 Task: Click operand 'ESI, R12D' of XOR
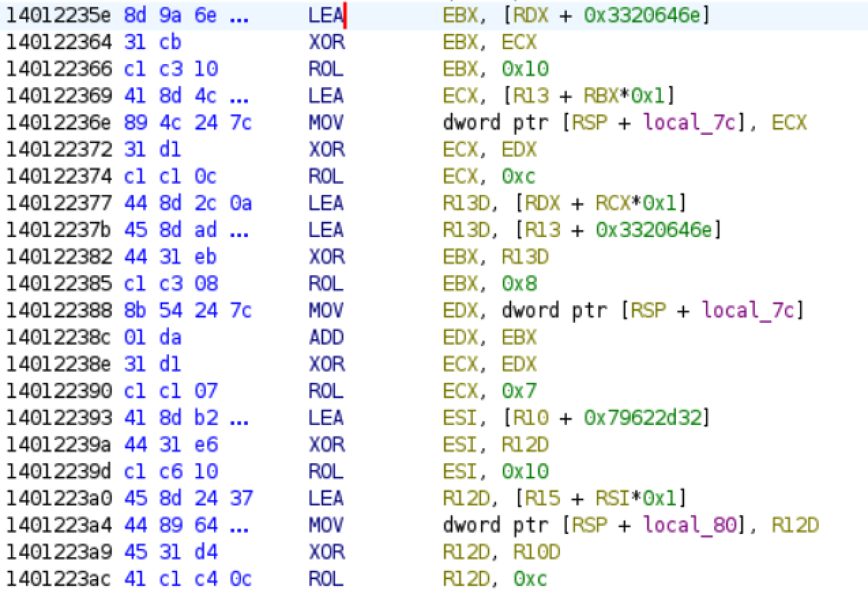coord(495,444)
